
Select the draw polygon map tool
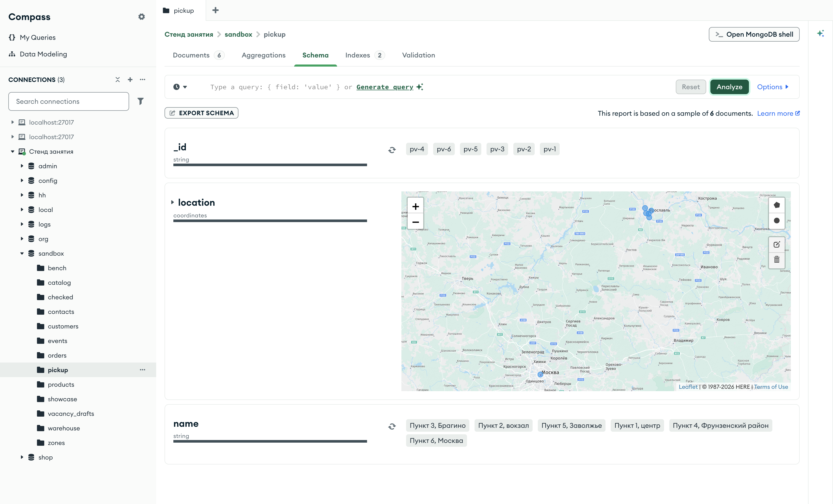point(777,205)
